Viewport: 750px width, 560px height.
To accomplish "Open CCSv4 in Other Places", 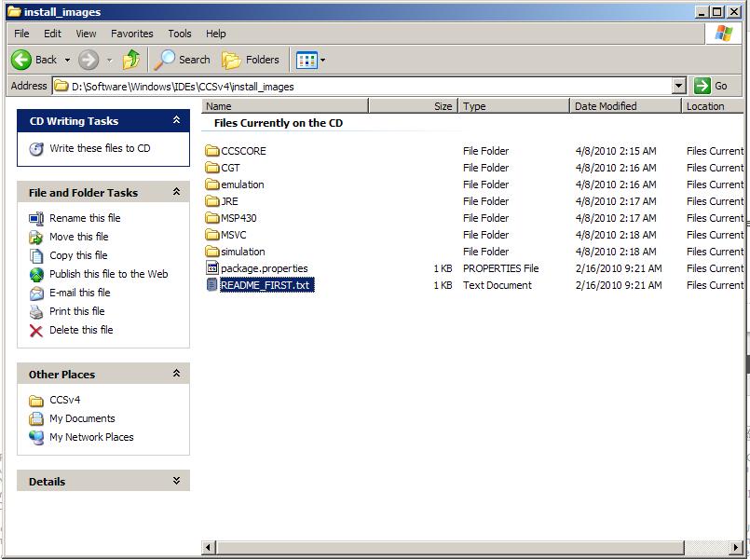I will coord(65,400).
